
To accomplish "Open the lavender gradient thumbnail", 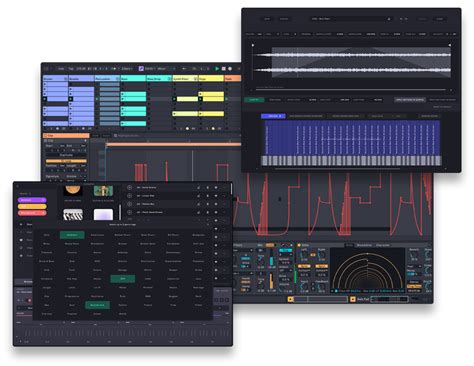I will (x=103, y=215).
